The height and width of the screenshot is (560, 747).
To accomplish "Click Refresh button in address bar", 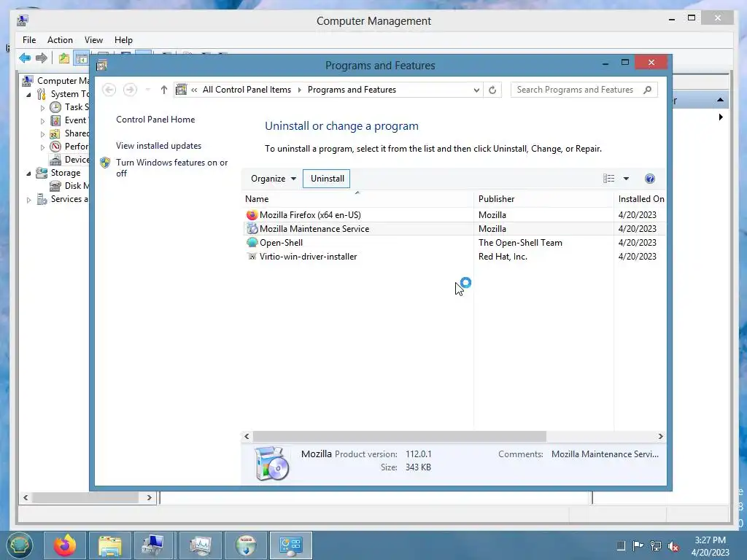I will tap(492, 90).
